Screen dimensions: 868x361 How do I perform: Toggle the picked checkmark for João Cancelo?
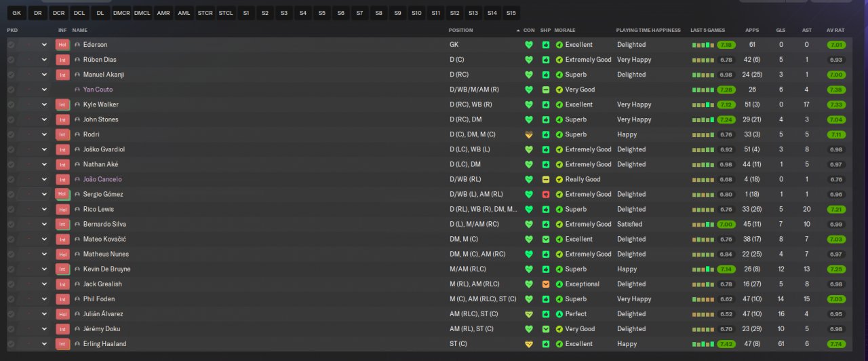pyautogui.click(x=11, y=179)
